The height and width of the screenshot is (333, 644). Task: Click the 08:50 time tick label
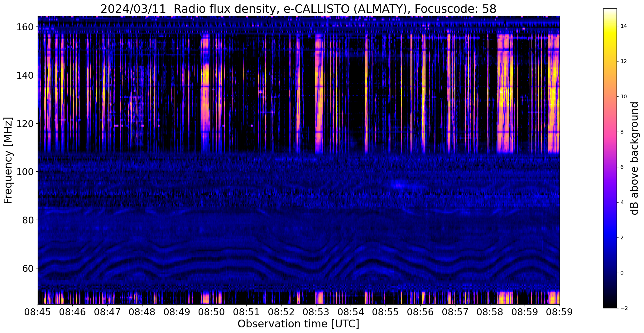212,312
